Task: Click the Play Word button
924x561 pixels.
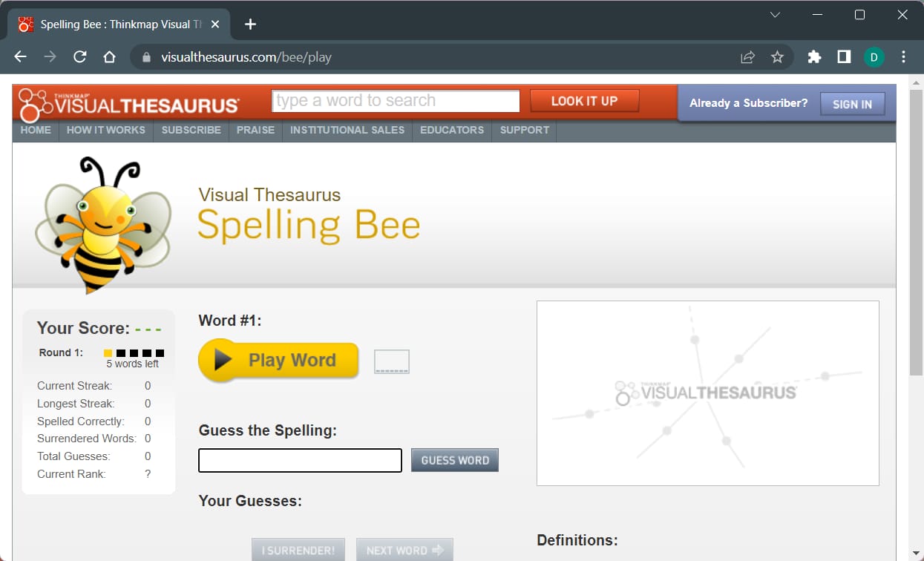Action: 278,361
